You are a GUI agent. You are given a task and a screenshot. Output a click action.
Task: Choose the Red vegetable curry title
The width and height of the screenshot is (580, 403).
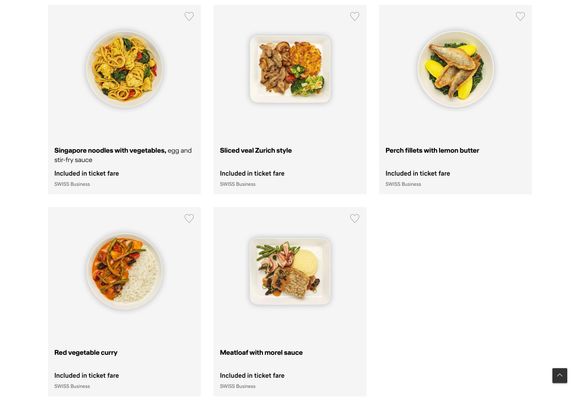pos(86,353)
